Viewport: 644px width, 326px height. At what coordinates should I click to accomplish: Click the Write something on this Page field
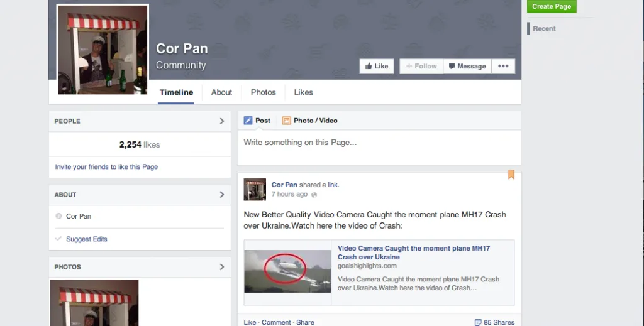(377, 143)
